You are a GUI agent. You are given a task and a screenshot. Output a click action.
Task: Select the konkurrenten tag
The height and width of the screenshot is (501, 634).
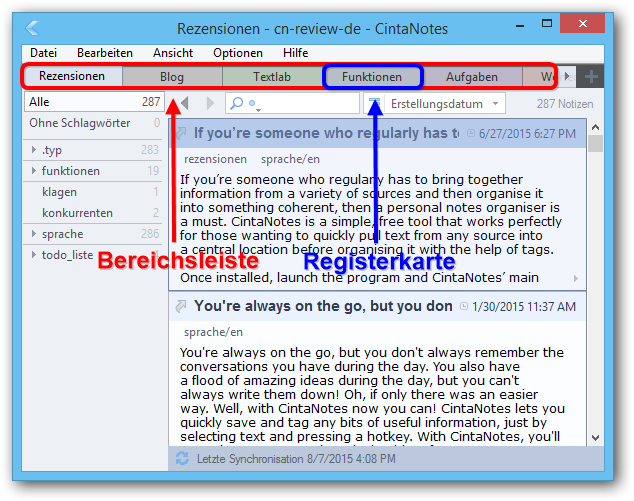pos(94,213)
